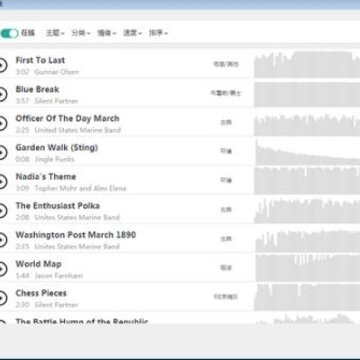The height and width of the screenshot is (360, 360).
Task: Click the genre label in World Map row
Action: 226,268
